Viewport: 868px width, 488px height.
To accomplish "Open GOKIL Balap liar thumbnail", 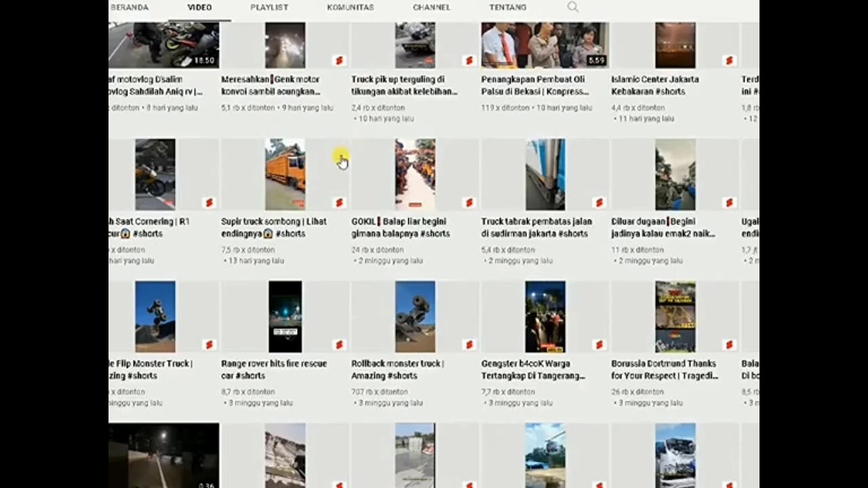I will point(415,174).
